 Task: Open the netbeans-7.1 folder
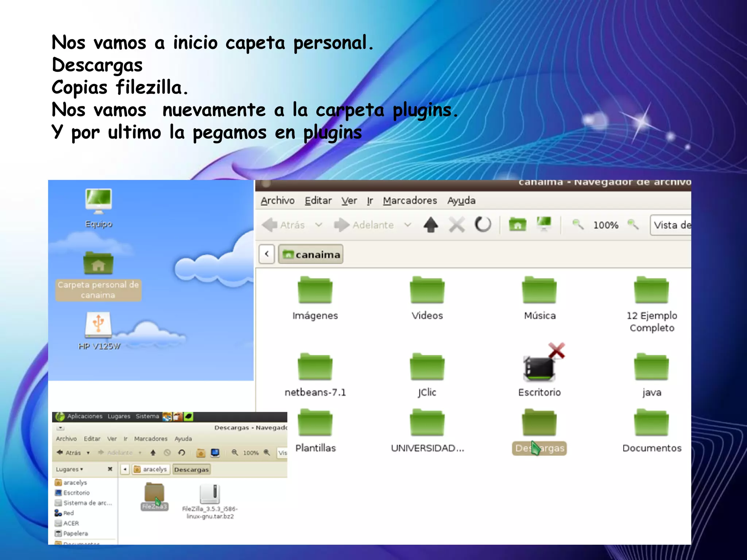315,375
